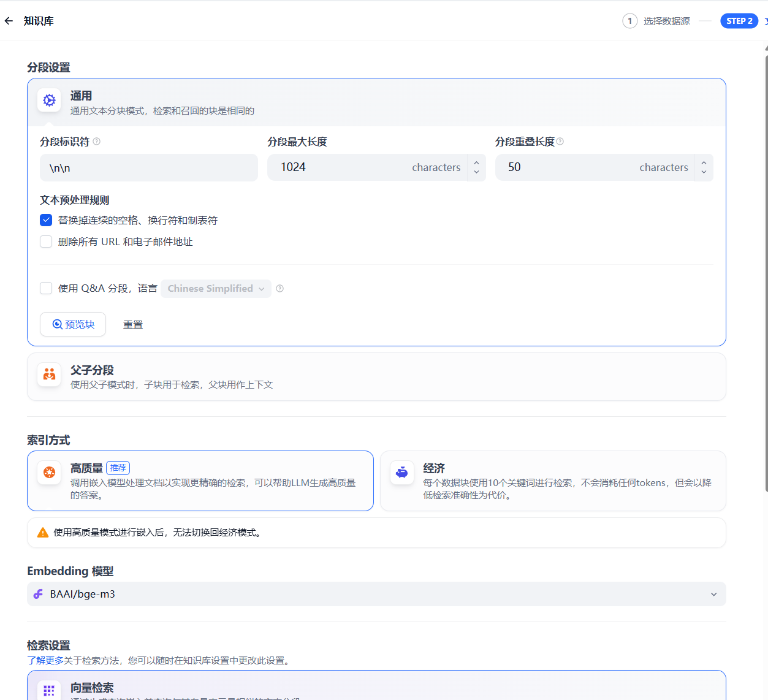768x700 pixels.
Task: Enable 删除所有 URL 和电子邮件地址
Action: tap(46, 242)
